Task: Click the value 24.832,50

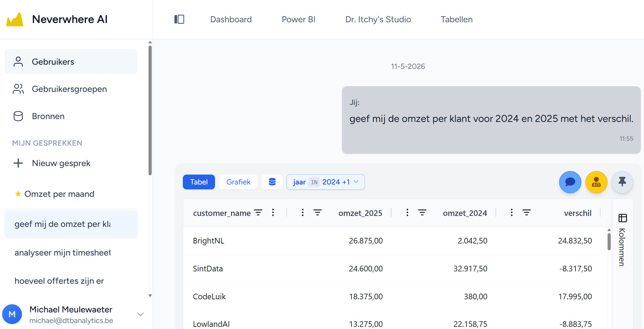Action: 575,241
